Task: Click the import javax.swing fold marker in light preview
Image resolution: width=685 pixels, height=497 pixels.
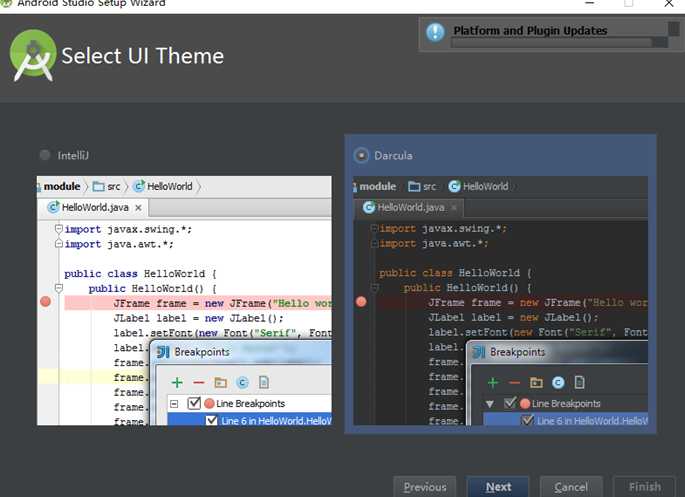Action: (x=59, y=228)
